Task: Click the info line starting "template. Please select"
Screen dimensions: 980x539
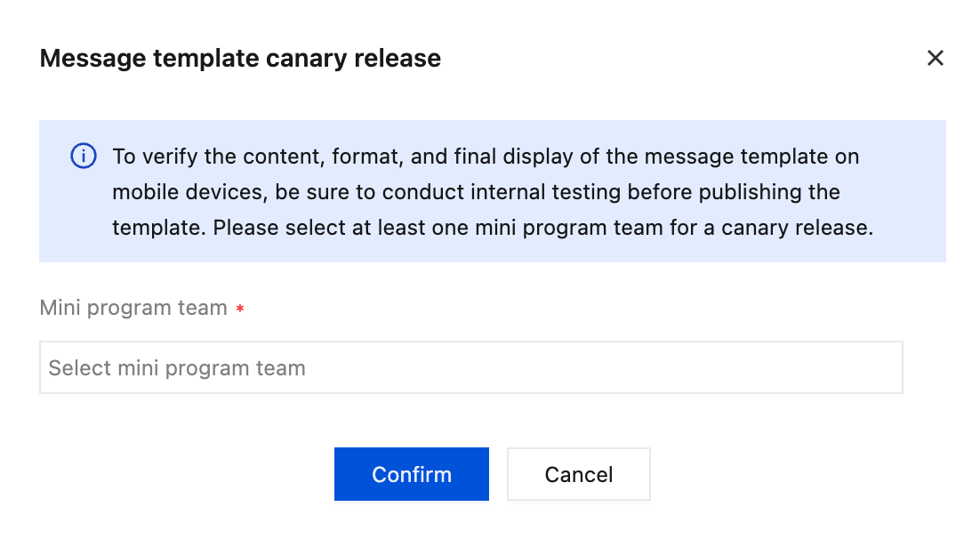Action: point(492,227)
